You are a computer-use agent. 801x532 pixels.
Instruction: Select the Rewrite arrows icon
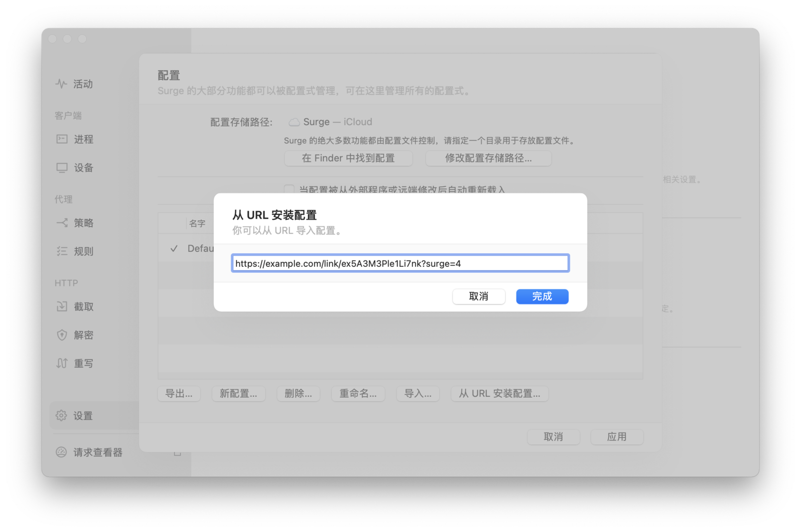pos(62,363)
